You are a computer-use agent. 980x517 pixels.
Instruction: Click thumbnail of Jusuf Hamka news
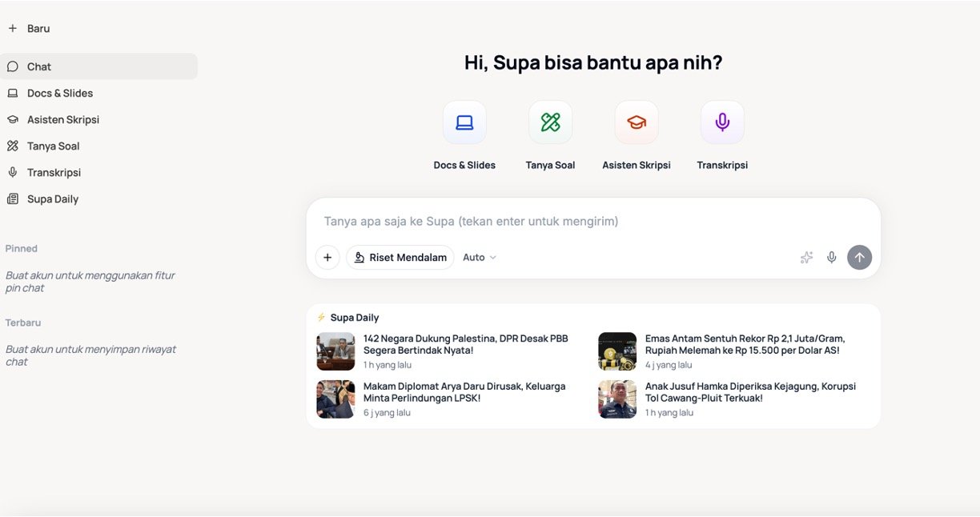click(x=617, y=399)
